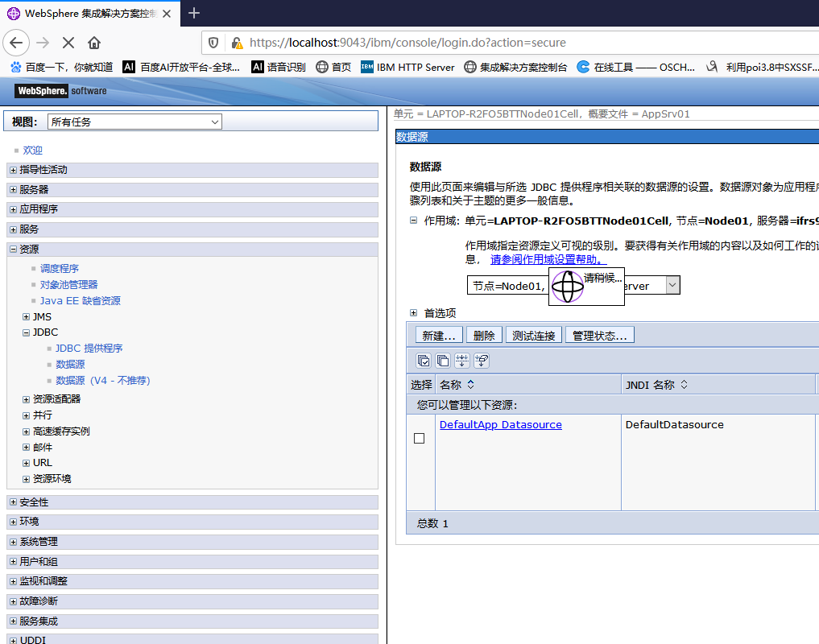Click the server scope dropdown beside 节点=Node01

click(x=672, y=284)
